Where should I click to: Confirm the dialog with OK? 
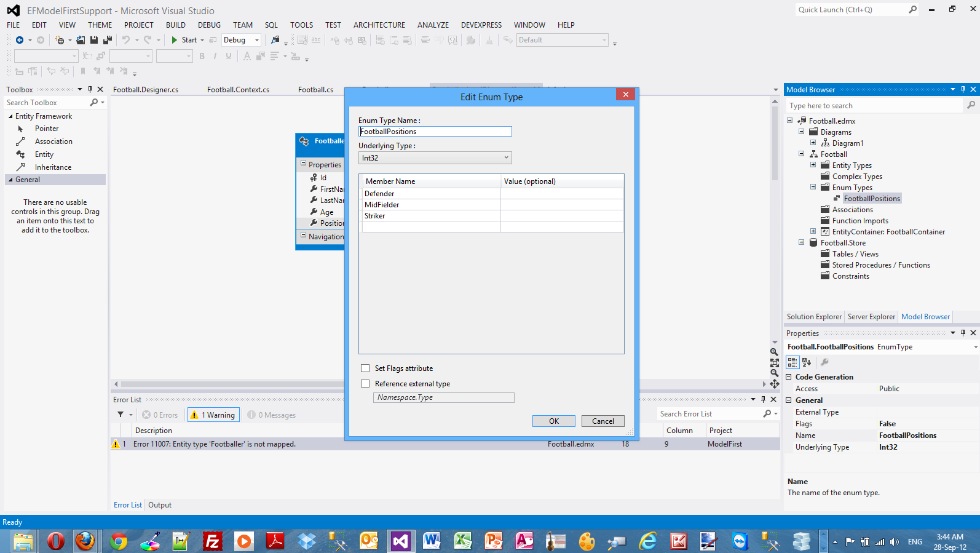point(554,421)
